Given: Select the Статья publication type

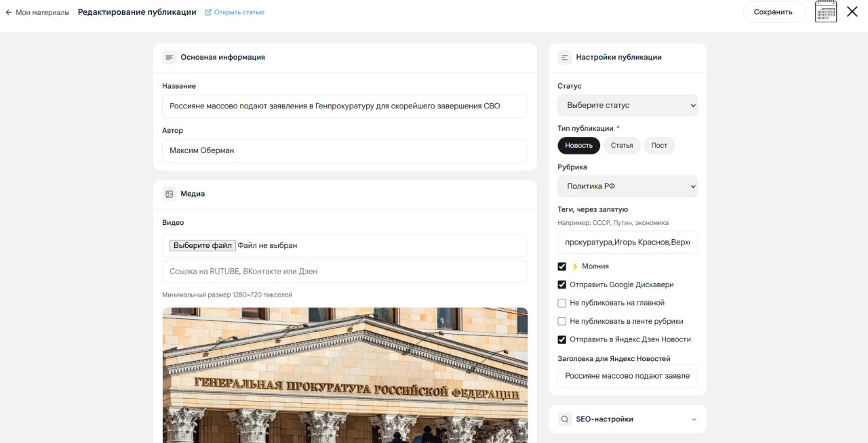Looking at the screenshot, I should (622, 146).
